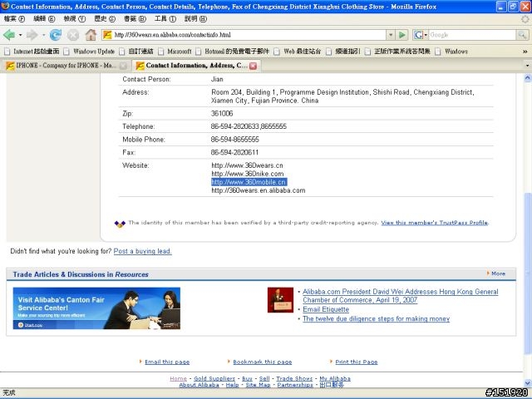Click the Email this page link

tap(167, 362)
